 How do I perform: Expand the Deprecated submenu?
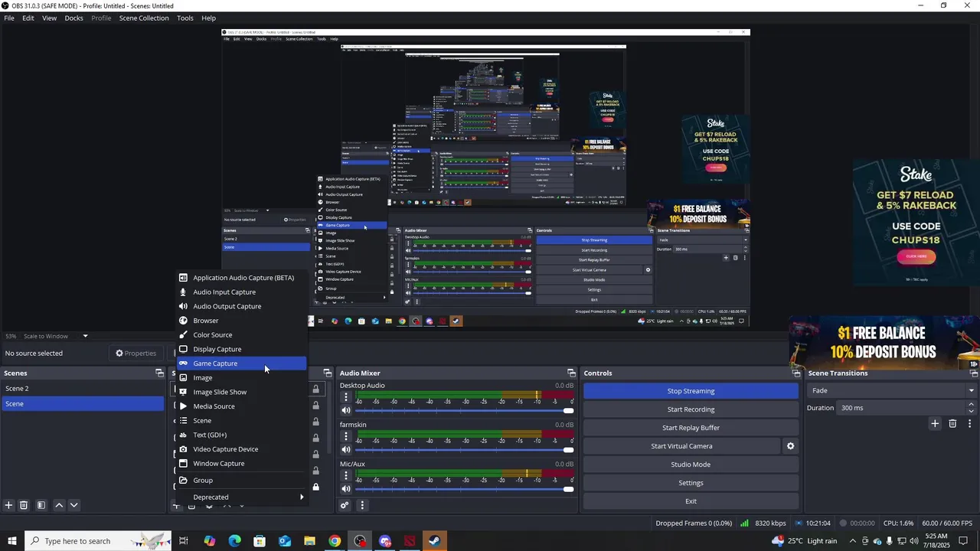point(241,497)
